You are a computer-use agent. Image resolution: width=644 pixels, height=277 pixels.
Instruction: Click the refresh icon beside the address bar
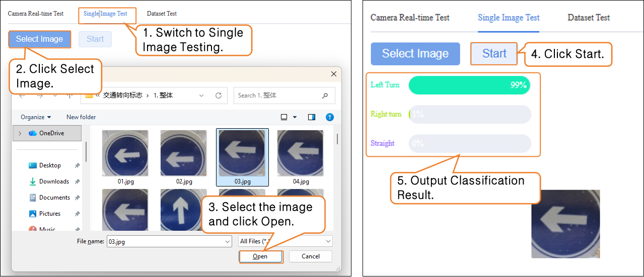tap(218, 96)
